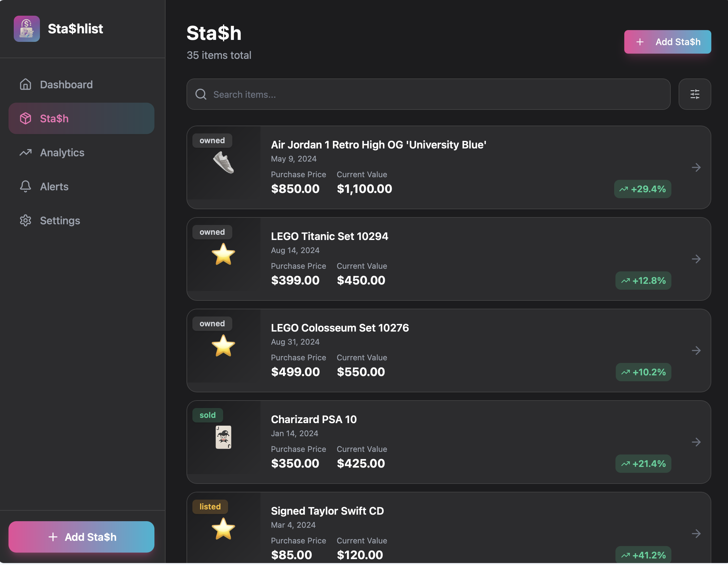Viewport: 728px width, 565px height.
Task: Go to the Analytics page
Action: 62,153
